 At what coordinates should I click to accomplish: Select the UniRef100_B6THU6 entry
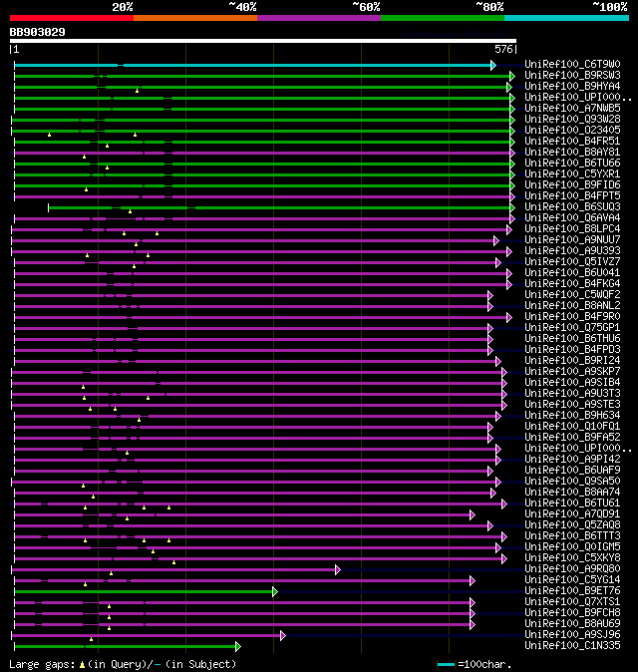pos(572,339)
